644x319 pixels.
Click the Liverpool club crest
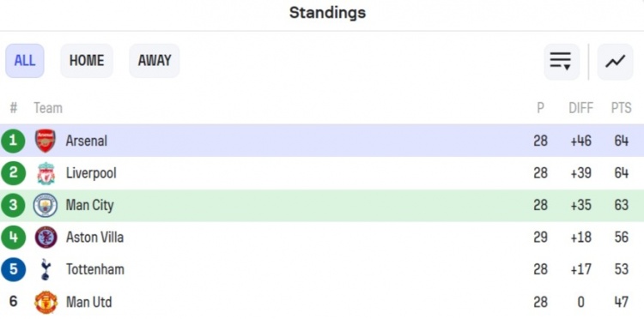(46, 173)
